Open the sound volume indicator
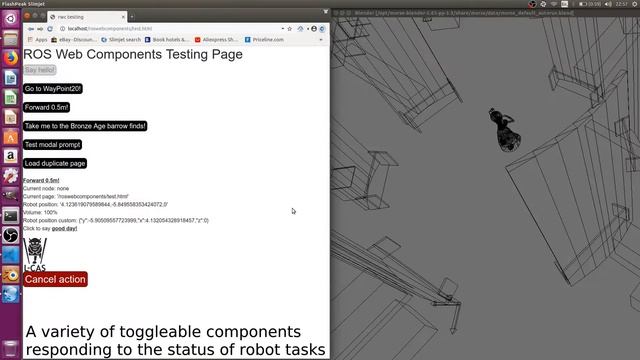The width and height of the screenshot is (640, 360). pyautogui.click(x=608, y=4)
